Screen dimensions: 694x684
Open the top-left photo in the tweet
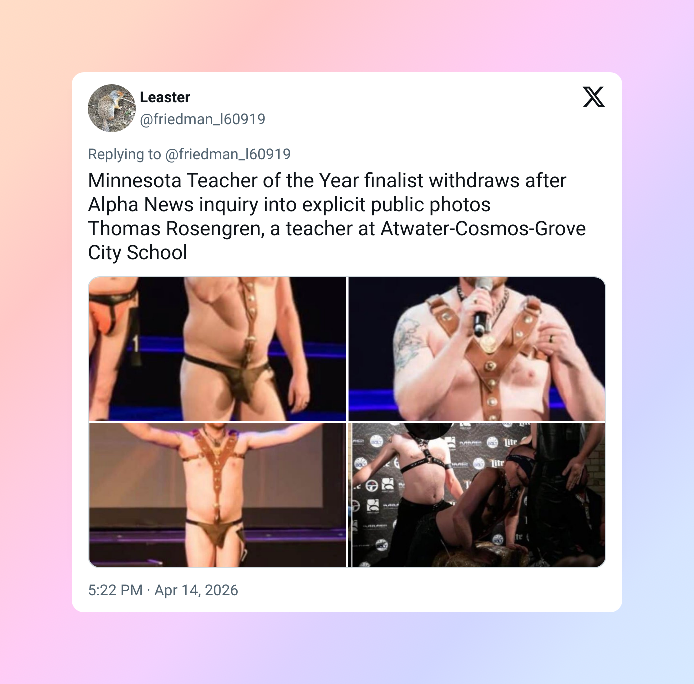[x=217, y=349]
